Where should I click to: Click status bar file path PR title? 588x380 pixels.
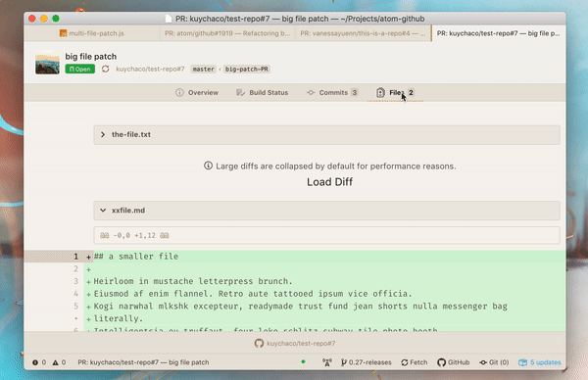[x=143, y=362]
